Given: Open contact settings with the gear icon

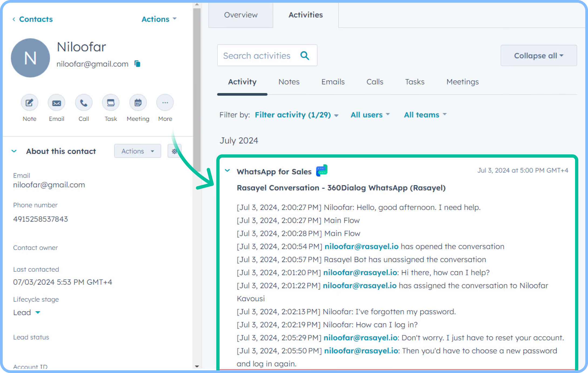Looking at the screenshot, I should tap(174, 151).
